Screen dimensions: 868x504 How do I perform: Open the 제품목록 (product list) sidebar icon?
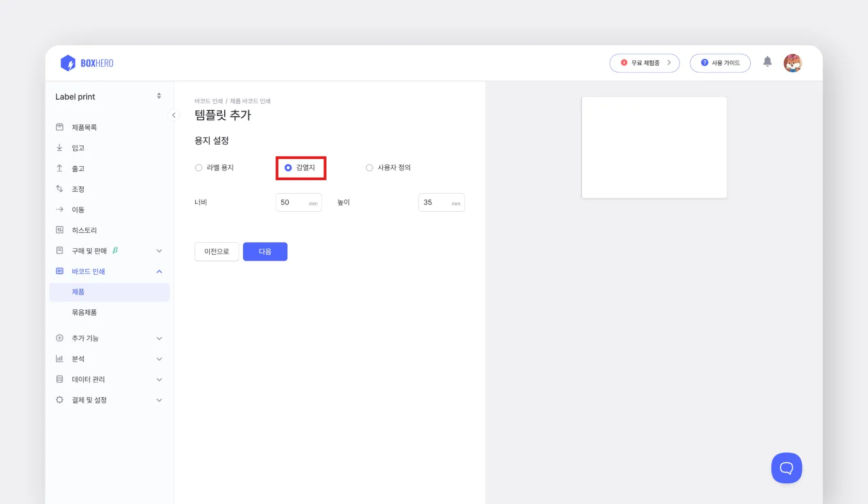tap(59, 127)
